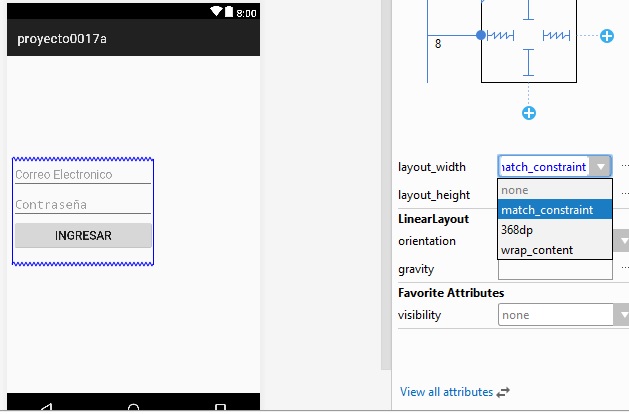Expand the orientation dropdown arrow
Image resolution: width=629 pixels, height=414 pixels.
[x=621, y=241]
